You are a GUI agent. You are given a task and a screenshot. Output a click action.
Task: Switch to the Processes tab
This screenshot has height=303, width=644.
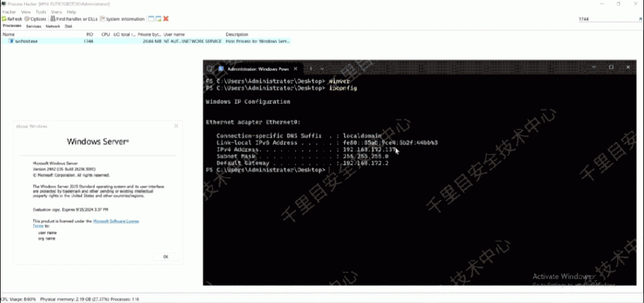(12, 26)
